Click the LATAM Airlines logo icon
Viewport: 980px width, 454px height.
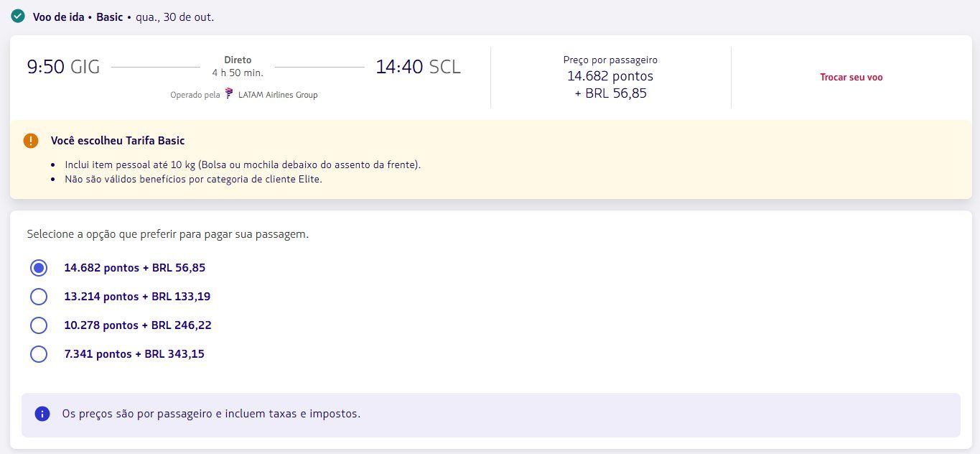tap(229, 93)
